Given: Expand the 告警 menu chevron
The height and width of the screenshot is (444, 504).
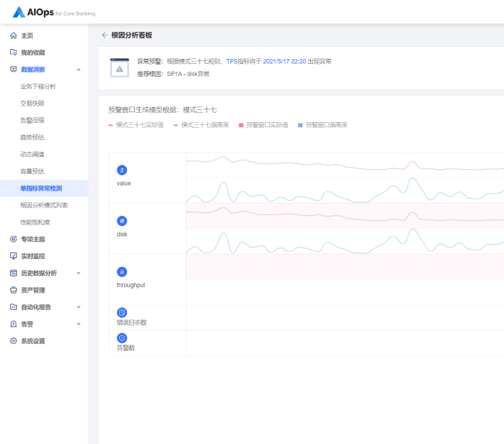Looking at the screenshot, I should [78, 324].
